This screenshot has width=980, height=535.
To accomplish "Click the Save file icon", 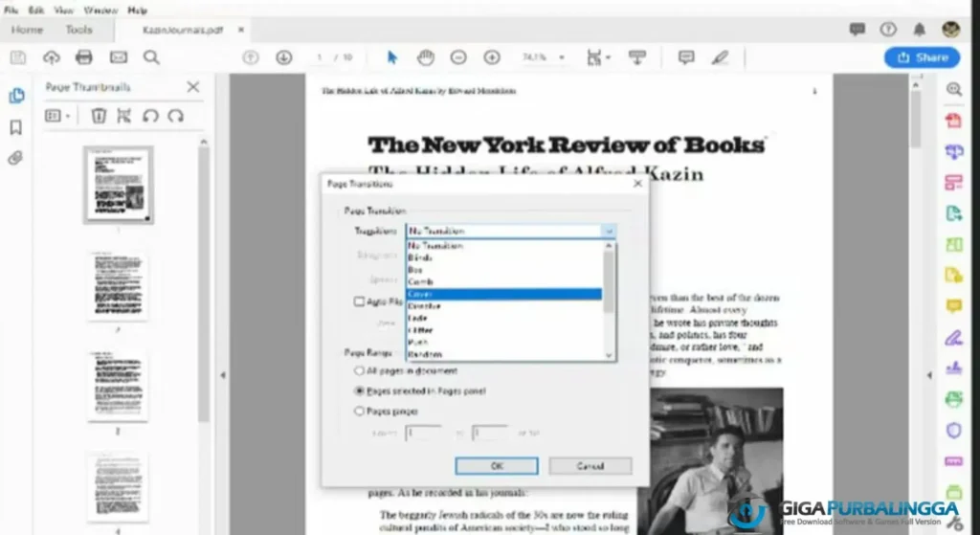I will pyautogui.click(x=18, y=57).
